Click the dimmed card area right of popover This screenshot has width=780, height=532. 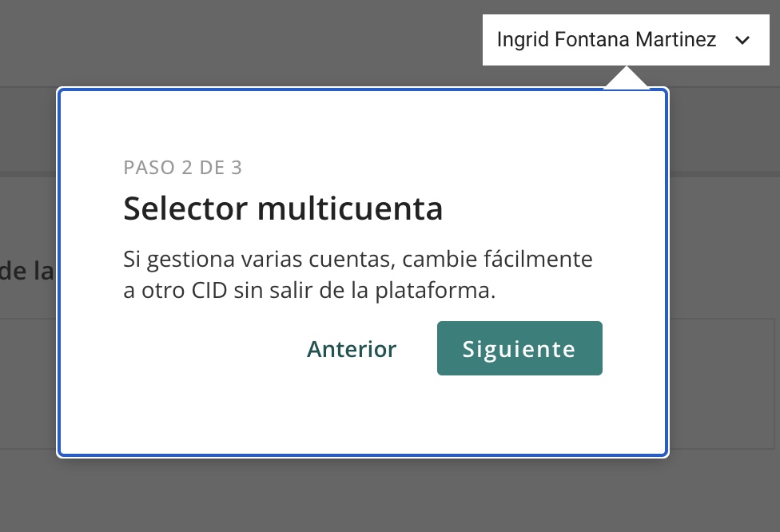[x=722, y=383]
